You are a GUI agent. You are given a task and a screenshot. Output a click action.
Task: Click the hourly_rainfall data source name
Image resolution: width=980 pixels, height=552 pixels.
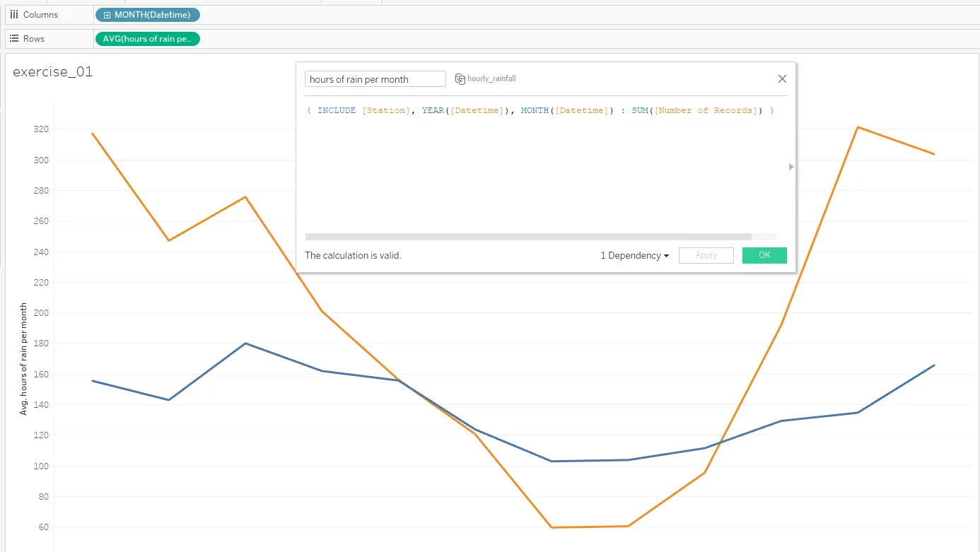coord(491,78)
